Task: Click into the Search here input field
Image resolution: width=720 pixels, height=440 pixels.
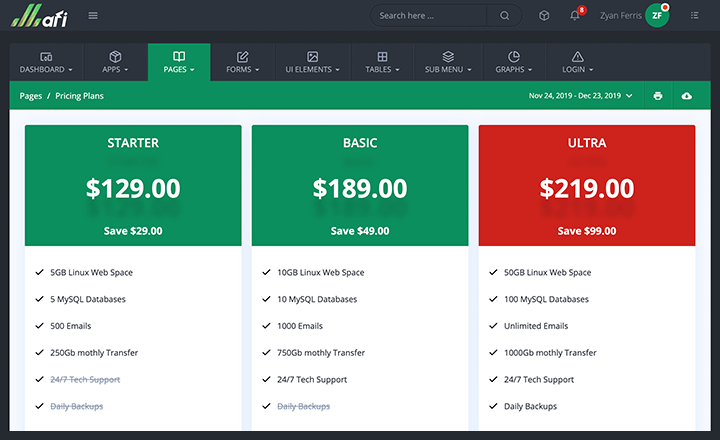Action: tap(430, 15)
